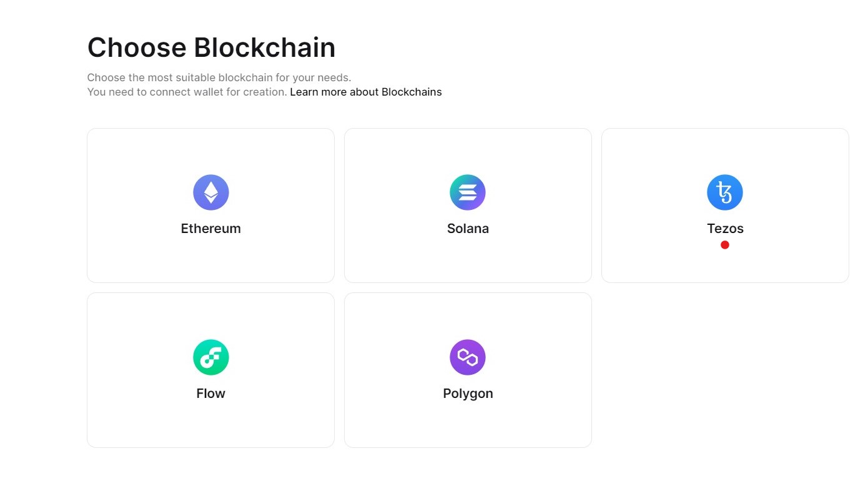
Task: Click the Tezos text label
Action: click(x=725, y=229)
